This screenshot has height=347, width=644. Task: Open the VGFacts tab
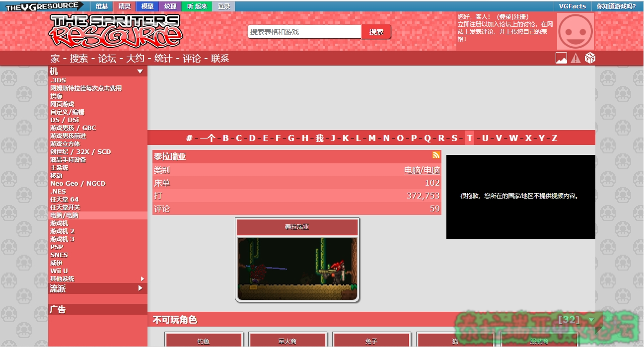[572, 6]
